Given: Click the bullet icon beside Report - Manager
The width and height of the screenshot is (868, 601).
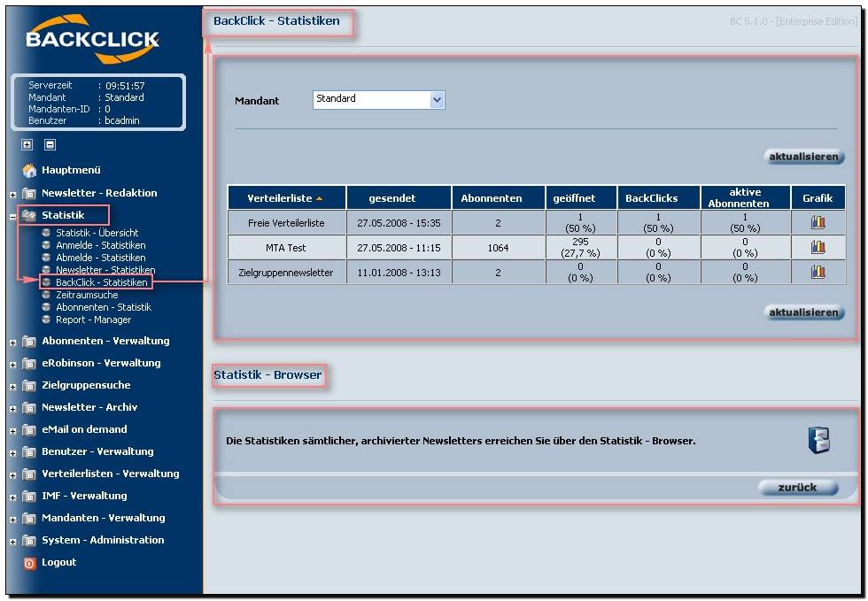Looking at the screenshot, I should coord(46,320).
